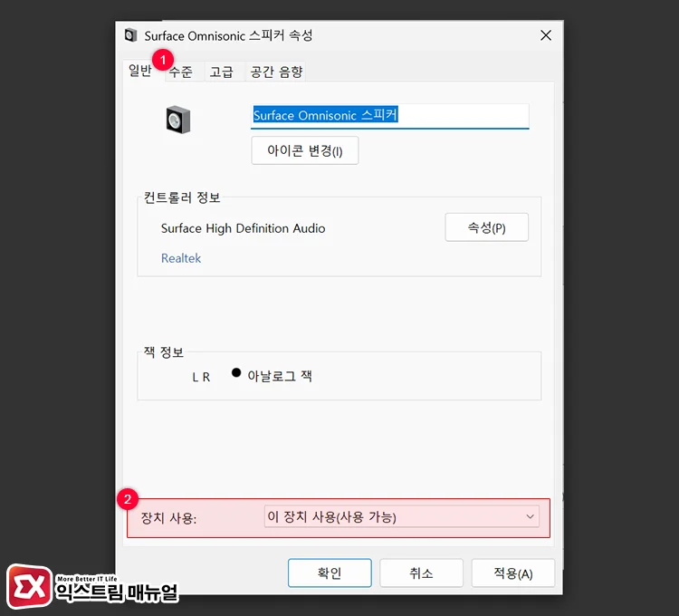The width and height of the screenshot is (679, 616).
Task: Switch to the 공간 음향 tab
Action: pos(276,72)
